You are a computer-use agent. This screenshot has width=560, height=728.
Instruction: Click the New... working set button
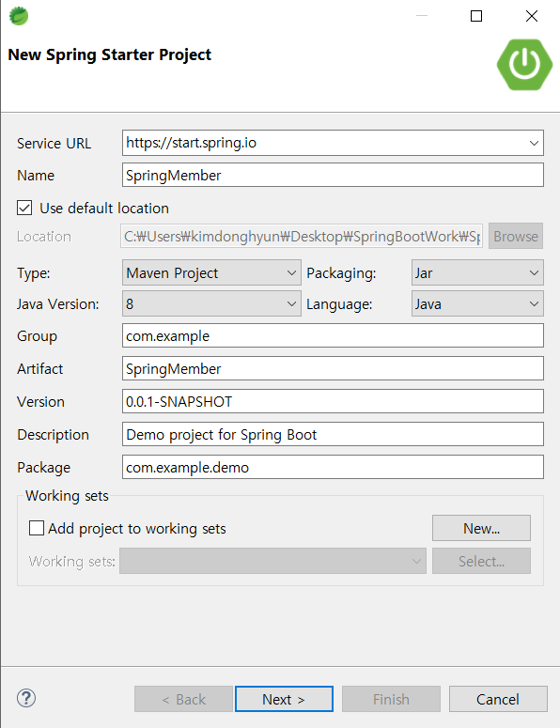[x=481, y=528]
